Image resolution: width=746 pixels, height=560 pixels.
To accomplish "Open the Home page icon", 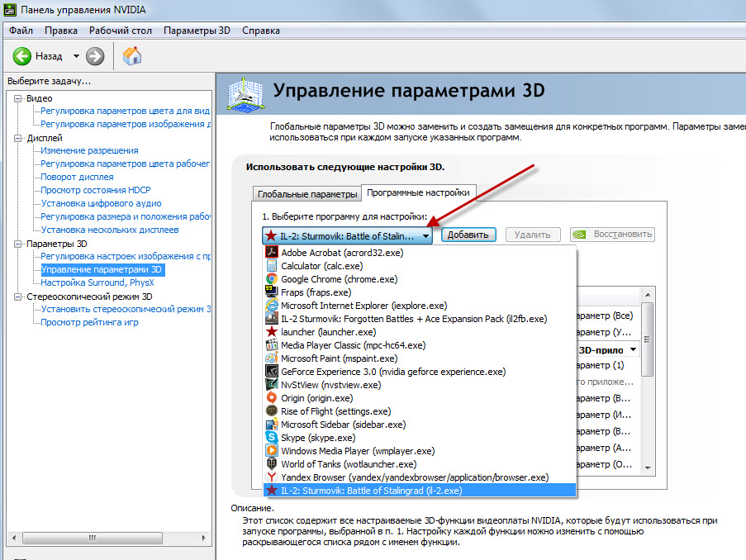I will click(x=132, y=55).
